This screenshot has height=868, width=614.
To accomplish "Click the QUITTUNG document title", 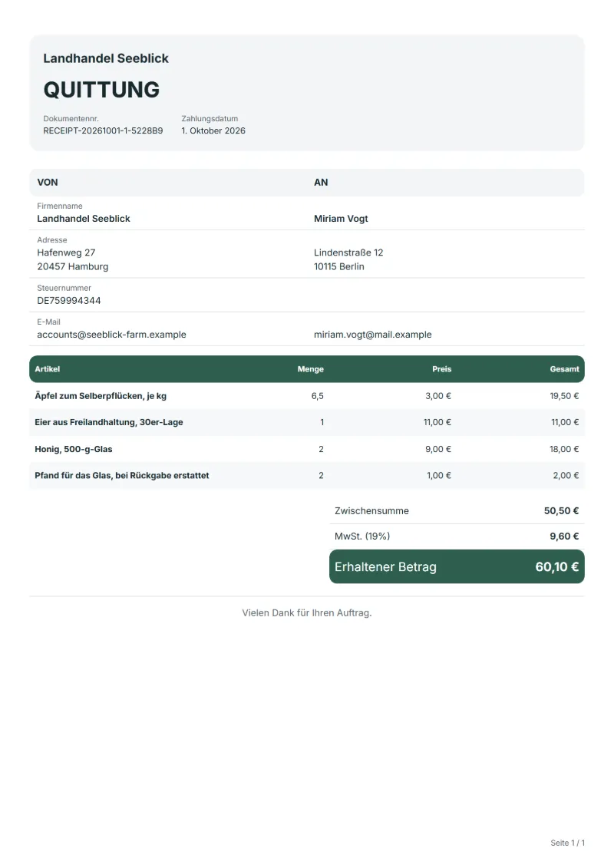I will [101, 90].
